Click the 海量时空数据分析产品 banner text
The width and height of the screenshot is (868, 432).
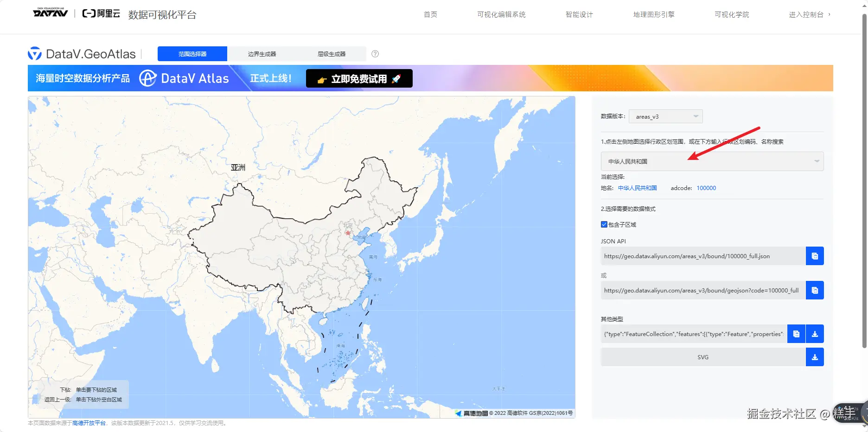tap(83, 78)
